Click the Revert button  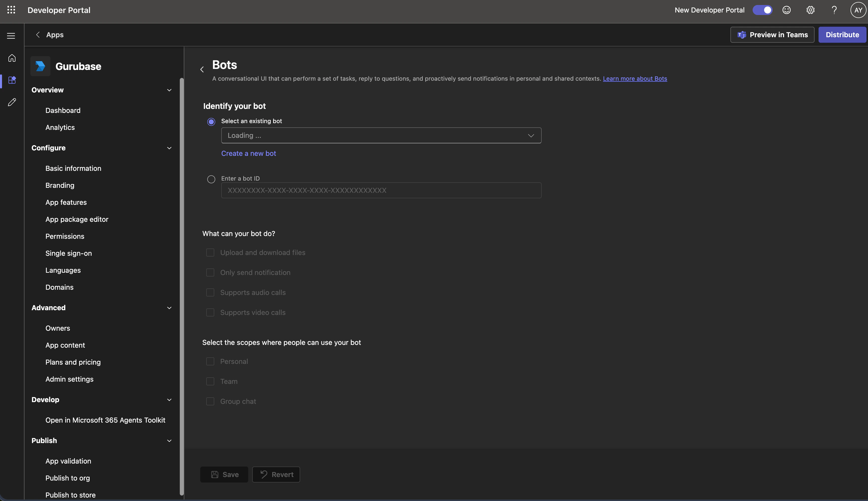pyautogui.click(x=276, y=475)
